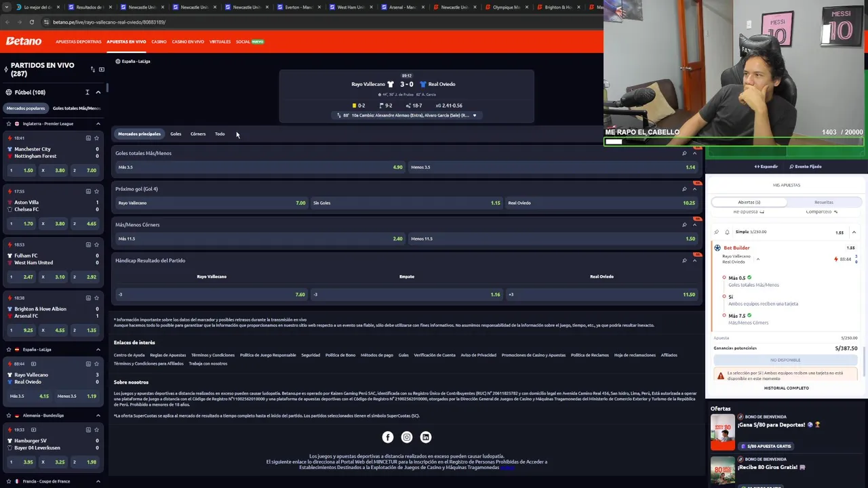
Task: Open stats icon for Manchester City match
Action: click(x=88, y=138)
